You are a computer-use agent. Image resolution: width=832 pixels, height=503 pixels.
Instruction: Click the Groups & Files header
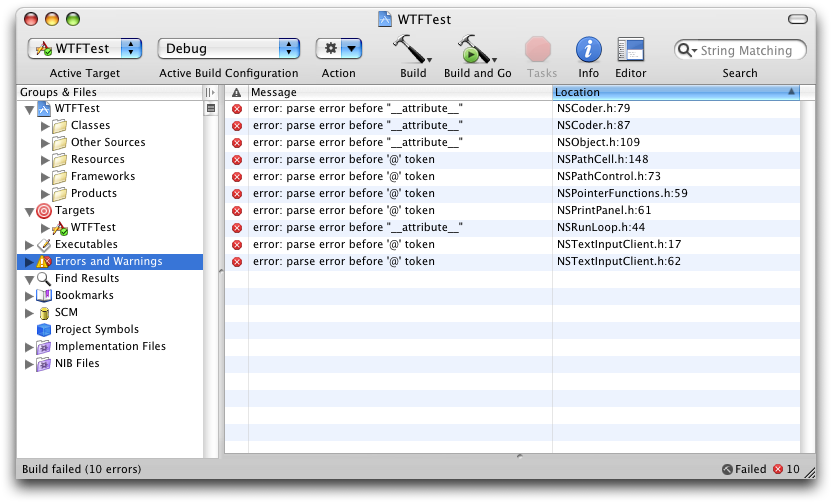pyautogui.click(x=110, y=92)
